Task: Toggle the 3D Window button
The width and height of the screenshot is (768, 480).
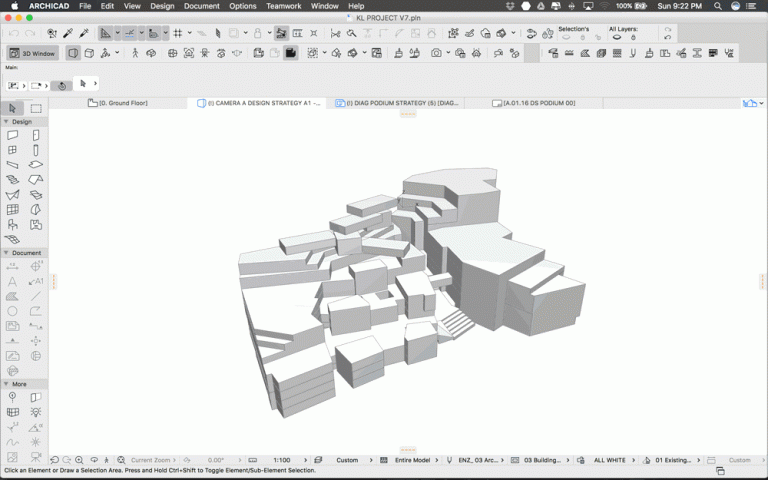Action: 33,52
